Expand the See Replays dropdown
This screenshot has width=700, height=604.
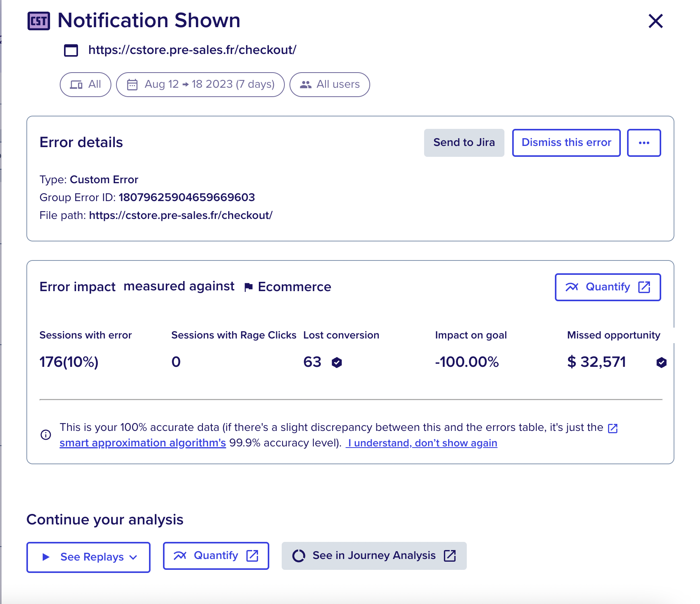pyautogui.click(x=133, y=557)
